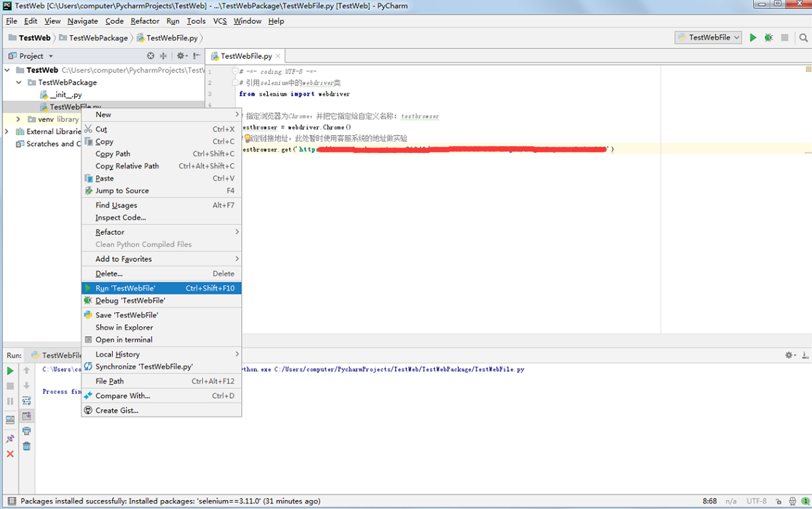The width and height of the screenshot is (812, 509).
Task: Click TestWebPackage in the breadcrumb bar
Action: coord(98,38)
